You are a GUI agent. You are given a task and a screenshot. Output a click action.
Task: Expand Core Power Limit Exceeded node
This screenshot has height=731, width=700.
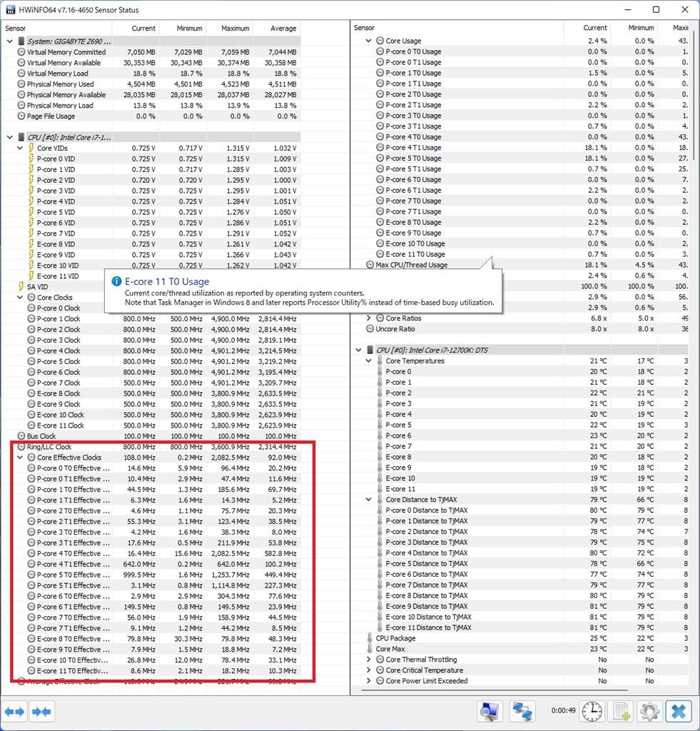point(369,680)
